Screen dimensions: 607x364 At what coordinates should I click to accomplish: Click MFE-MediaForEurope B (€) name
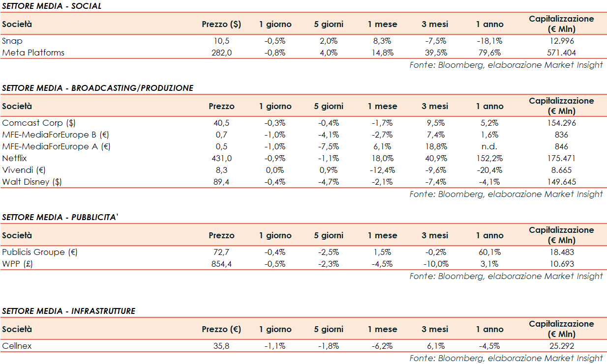(x=56, y=135)
